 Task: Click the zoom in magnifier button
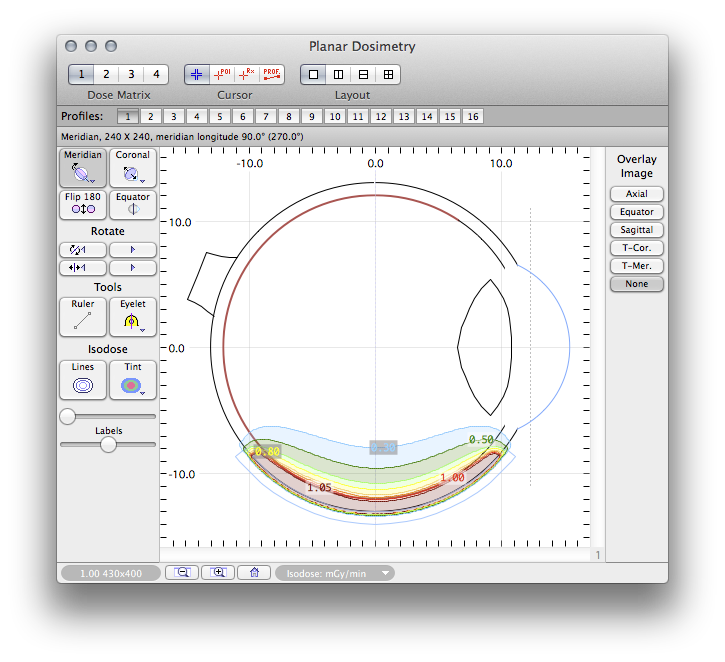[218, 573]
